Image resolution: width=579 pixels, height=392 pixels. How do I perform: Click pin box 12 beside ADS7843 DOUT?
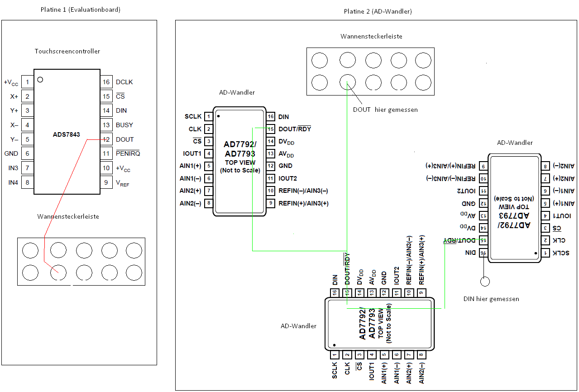pyautogui.click(x=106, y=139)
